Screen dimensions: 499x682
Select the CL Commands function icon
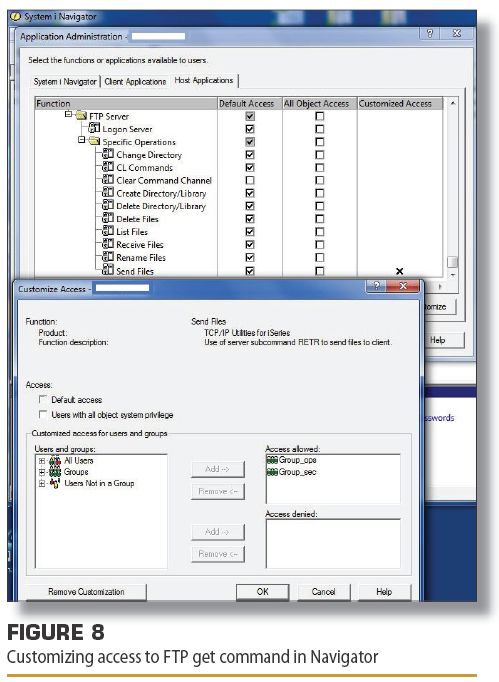(108, 167)
